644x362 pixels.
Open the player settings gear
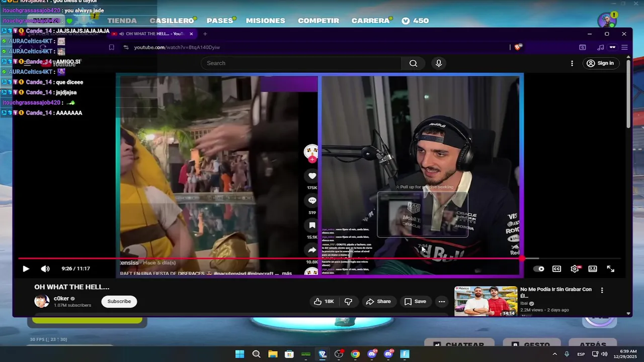coord(575,269)
